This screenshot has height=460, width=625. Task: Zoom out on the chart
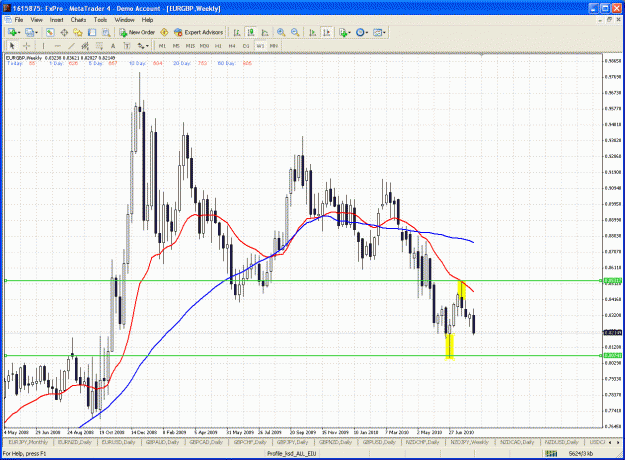pyautogui.click(x=295, y=33)
